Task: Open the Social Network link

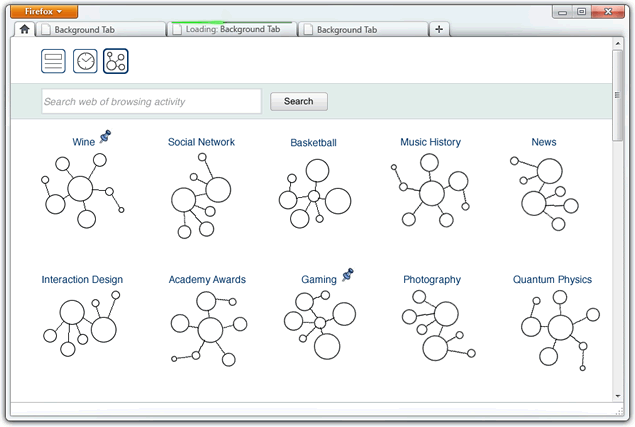Action: click(201, 142)
